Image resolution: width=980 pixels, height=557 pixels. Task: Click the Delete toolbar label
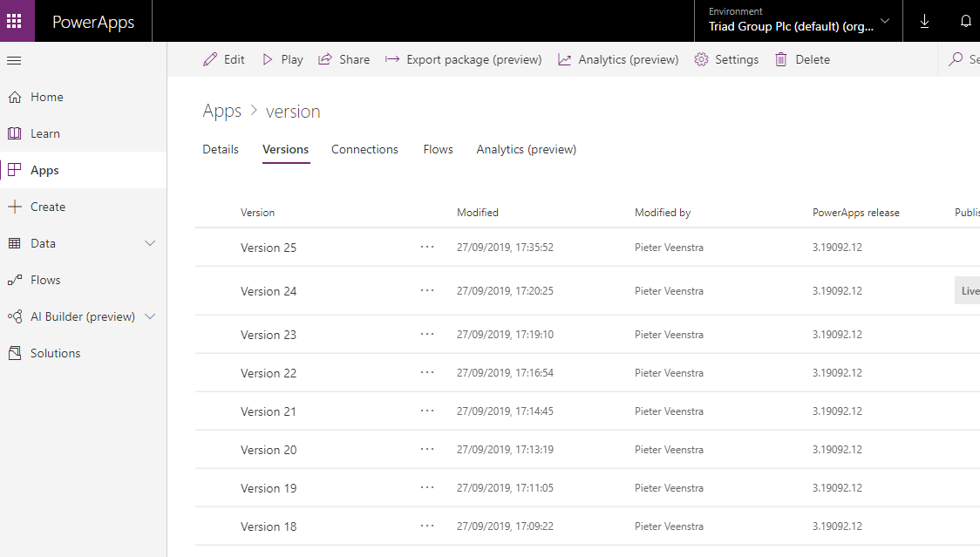tap(813, 59)
